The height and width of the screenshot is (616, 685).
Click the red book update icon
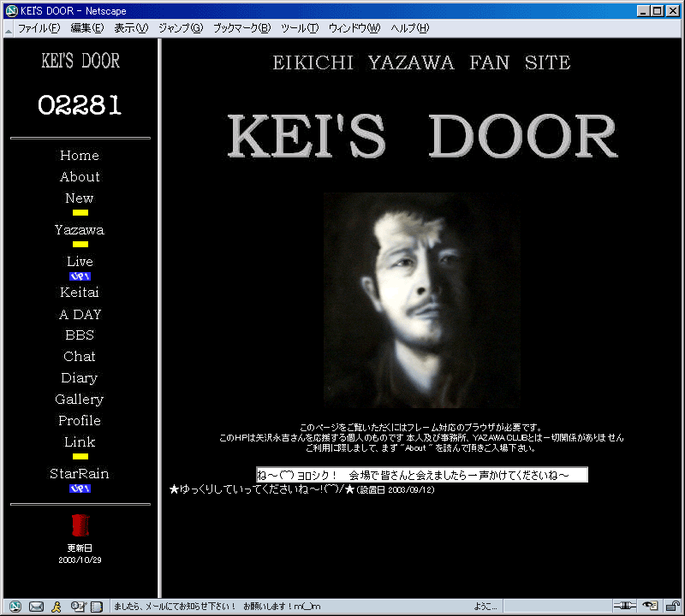tap(80, 525)
